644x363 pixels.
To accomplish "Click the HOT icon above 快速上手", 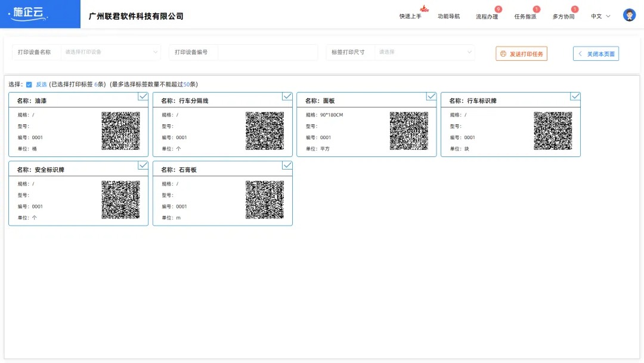I will [x=423, y=7].
